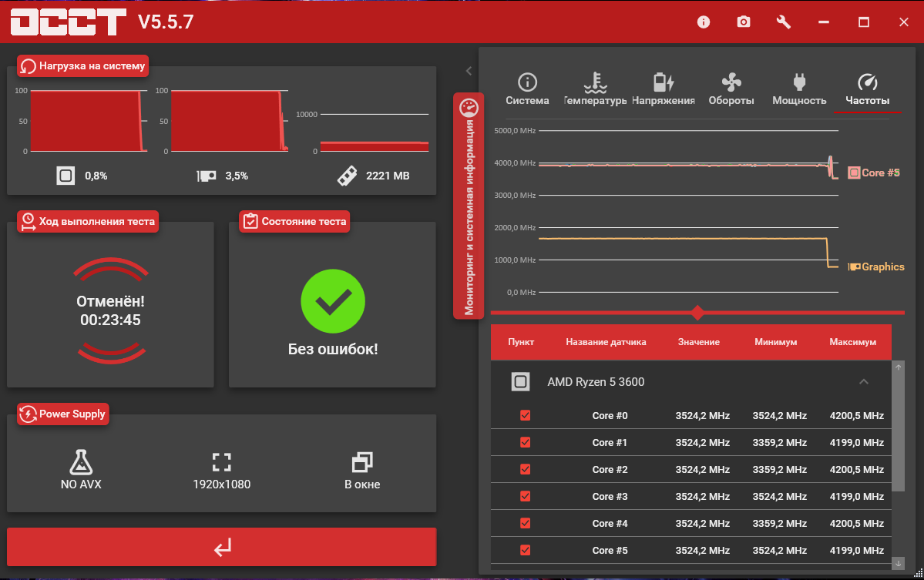Select the Frequencies tab

pyautogui.click(x=868, y=89)
